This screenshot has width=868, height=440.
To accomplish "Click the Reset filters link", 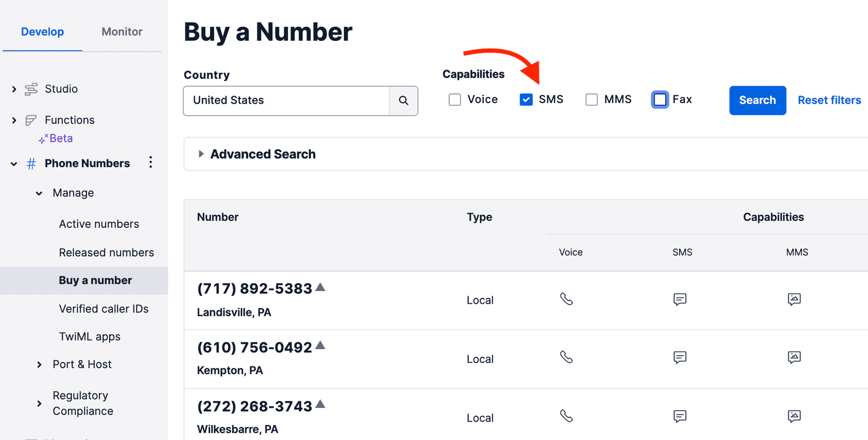I will pyautogui.click(x=829, y=100).
